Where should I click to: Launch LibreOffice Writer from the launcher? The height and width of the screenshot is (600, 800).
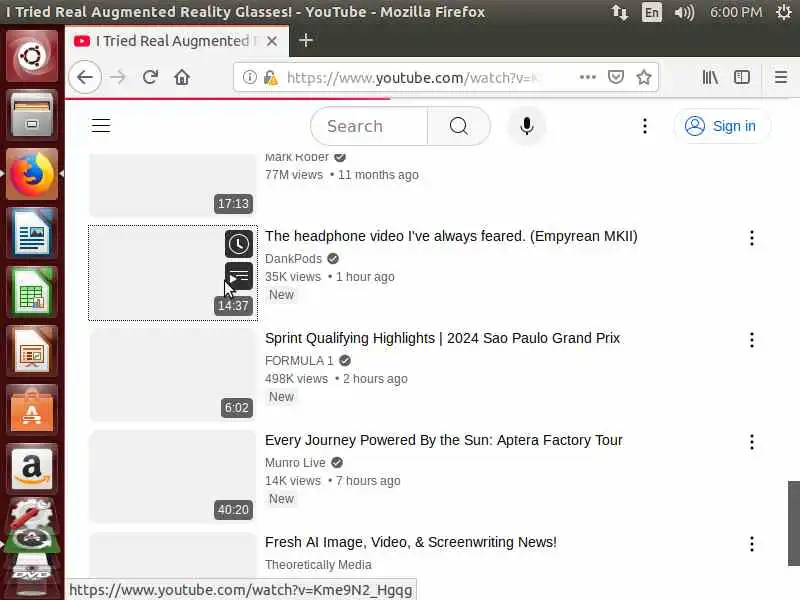pos(32,233)
